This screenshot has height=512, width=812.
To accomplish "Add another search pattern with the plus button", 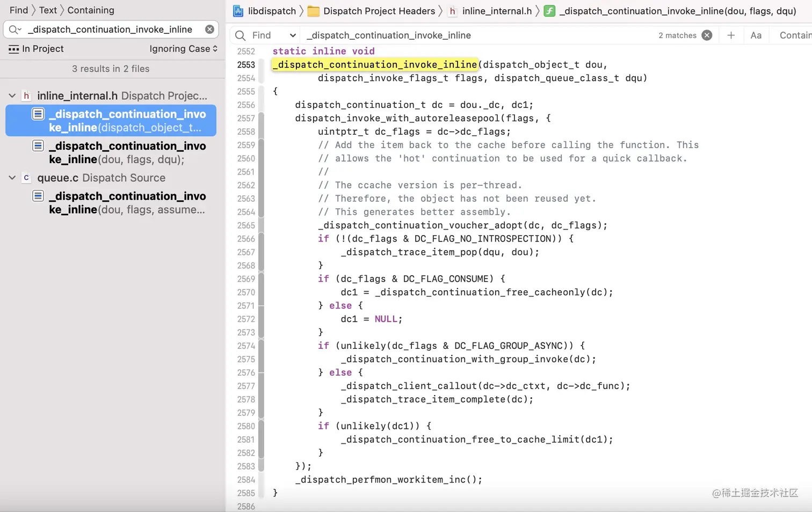I will (x=730, y=35).
